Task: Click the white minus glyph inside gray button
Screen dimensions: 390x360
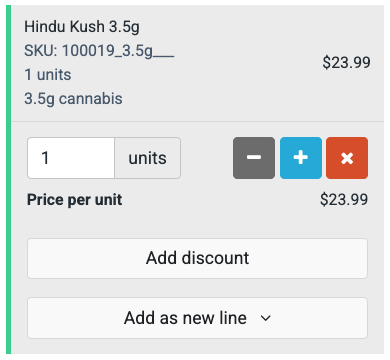Action: coord(254,157)
